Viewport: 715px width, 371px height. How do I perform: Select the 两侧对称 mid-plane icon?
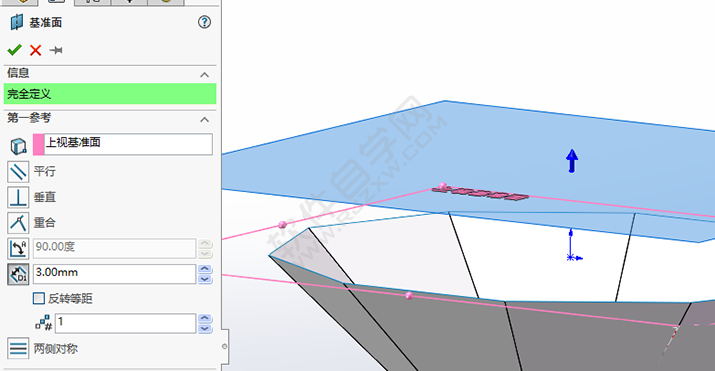[x=18, y=349]
